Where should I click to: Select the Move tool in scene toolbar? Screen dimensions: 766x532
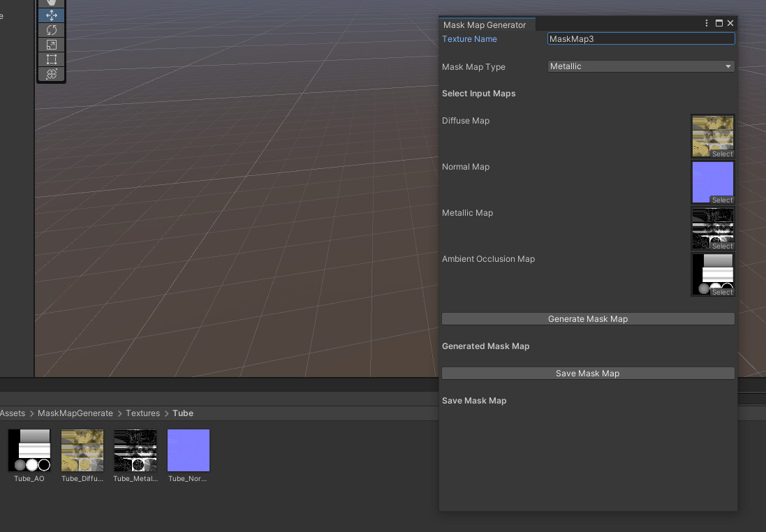52,15
